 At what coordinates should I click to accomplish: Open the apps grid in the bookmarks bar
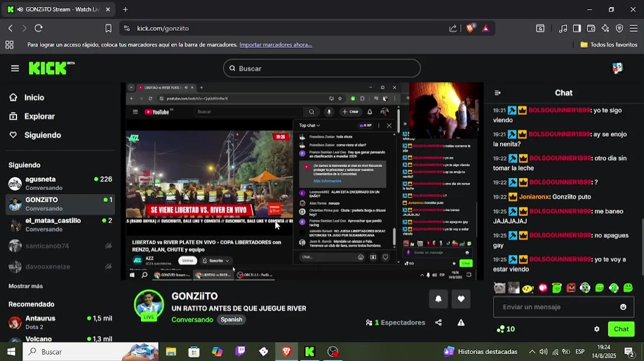[9, 45]
